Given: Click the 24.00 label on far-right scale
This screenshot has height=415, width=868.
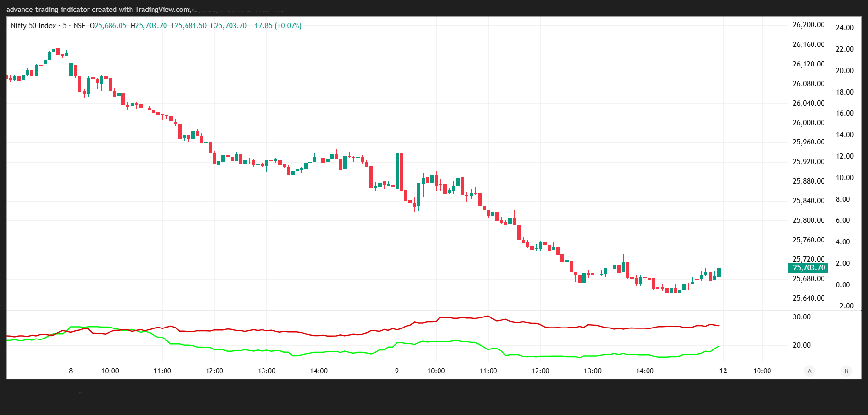Looking at the screenshot, I should 845,28.
